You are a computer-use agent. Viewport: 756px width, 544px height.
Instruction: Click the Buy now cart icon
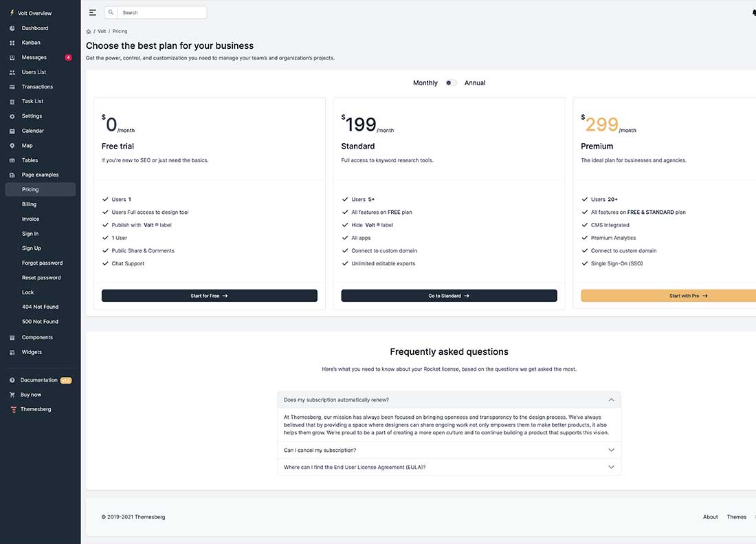click(14, 394)
